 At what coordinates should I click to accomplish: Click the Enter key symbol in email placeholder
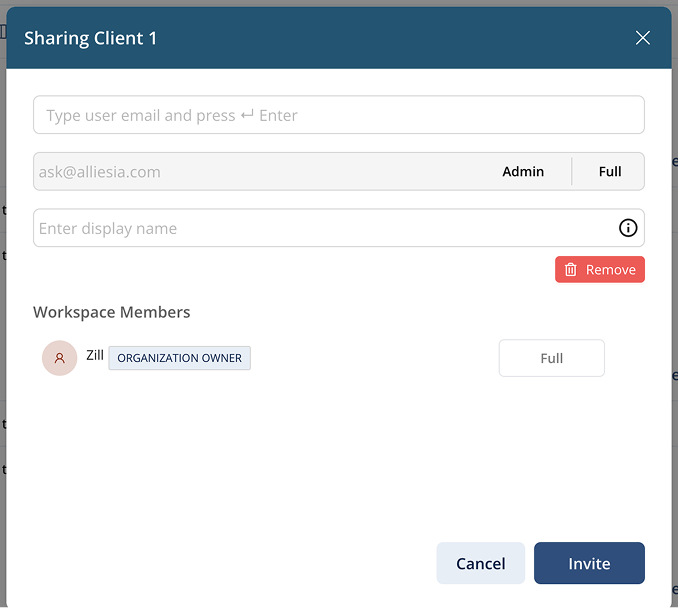(x=247, y=116)
